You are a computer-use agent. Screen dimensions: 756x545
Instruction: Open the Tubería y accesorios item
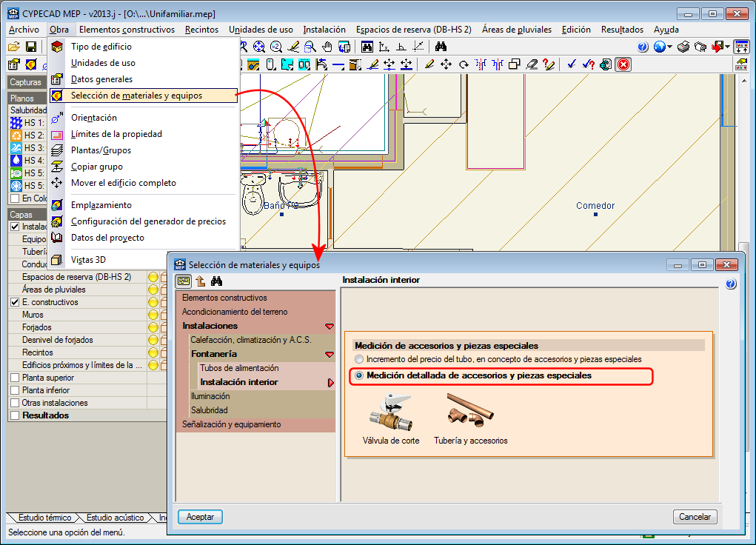pos(471,418)
